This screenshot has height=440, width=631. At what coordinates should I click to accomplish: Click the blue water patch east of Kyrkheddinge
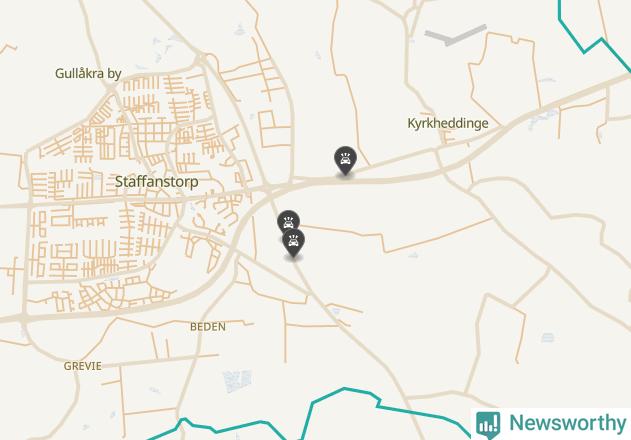tap(543, 118)
